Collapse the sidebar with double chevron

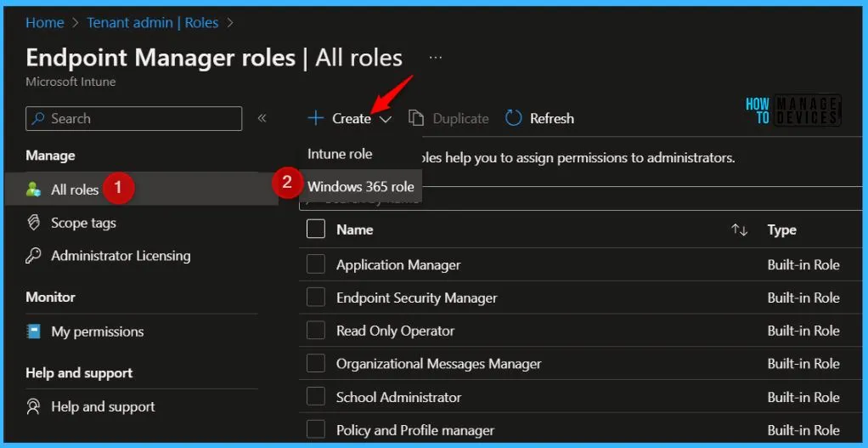[262, 118]
